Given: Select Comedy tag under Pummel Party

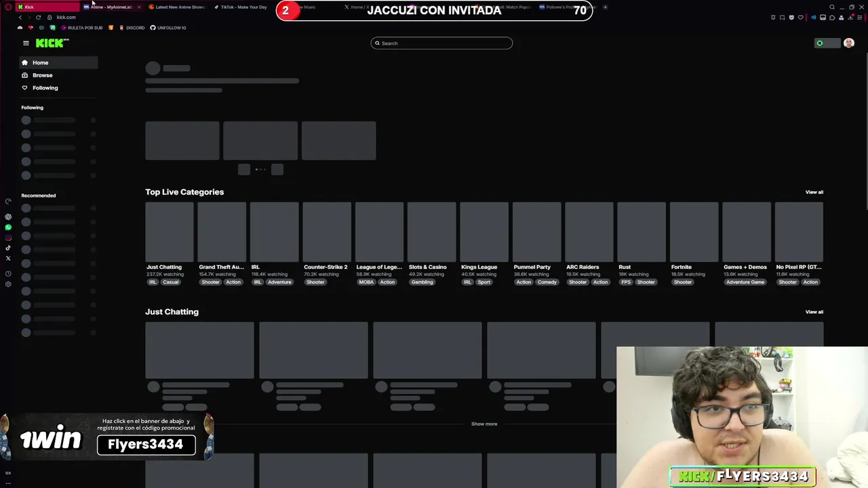Looking at the screenshot, I should (547, 283).
